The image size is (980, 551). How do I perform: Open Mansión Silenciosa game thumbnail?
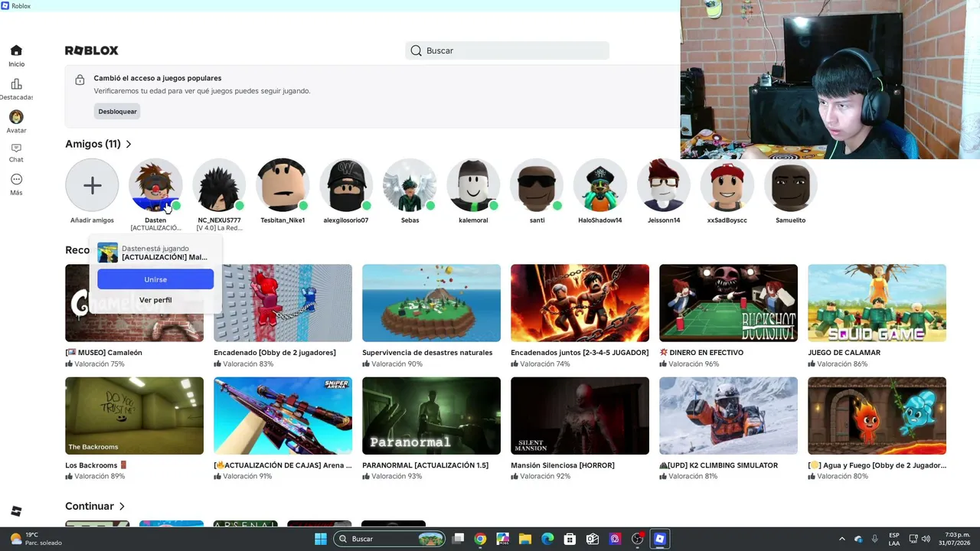pos(580,416)
